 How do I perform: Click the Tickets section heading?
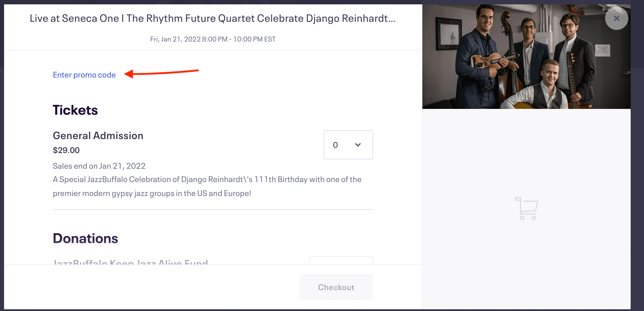(x=75, y=110)
